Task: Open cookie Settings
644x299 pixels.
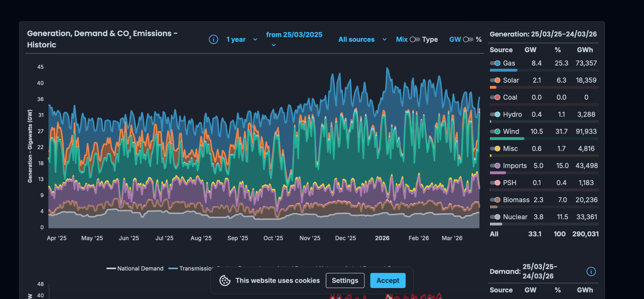Action: point(345,280)
